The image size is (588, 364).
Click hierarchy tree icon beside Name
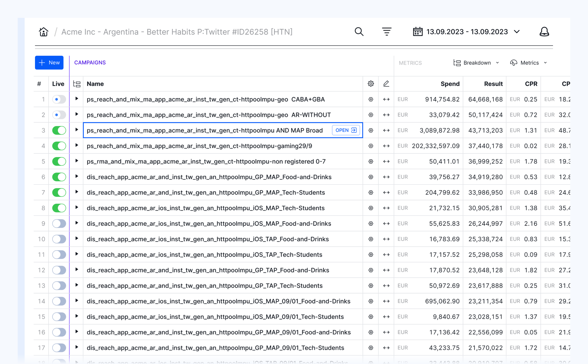[x=77, y=84]
